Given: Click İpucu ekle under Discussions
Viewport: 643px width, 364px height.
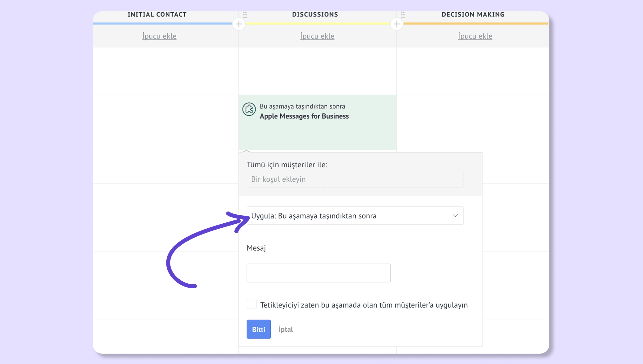Looking at the screenshot, I should point(317,36).
